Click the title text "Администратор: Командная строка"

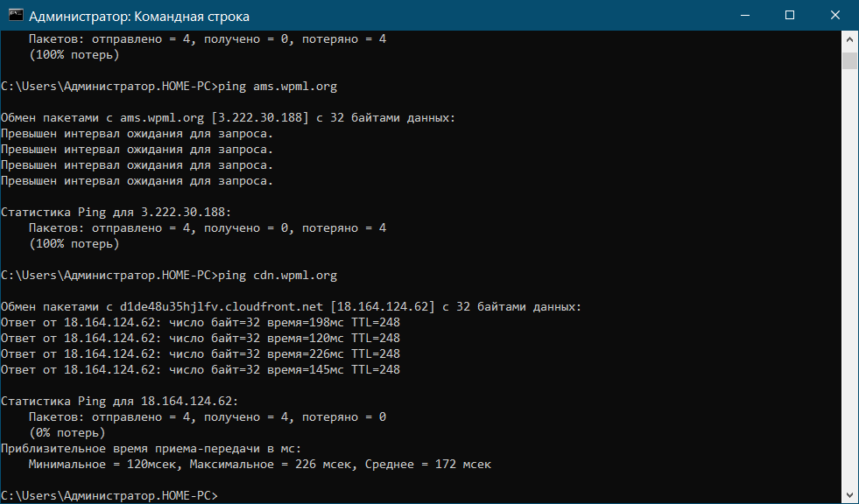pos(138,17)
